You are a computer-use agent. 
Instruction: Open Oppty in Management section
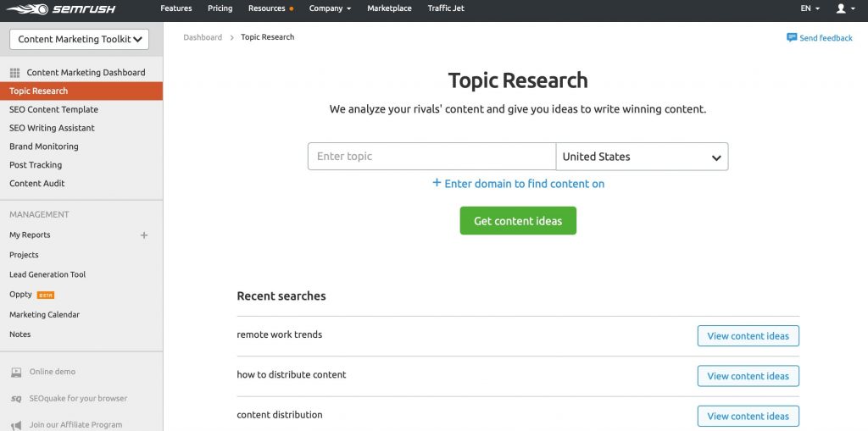click(20, 295)
